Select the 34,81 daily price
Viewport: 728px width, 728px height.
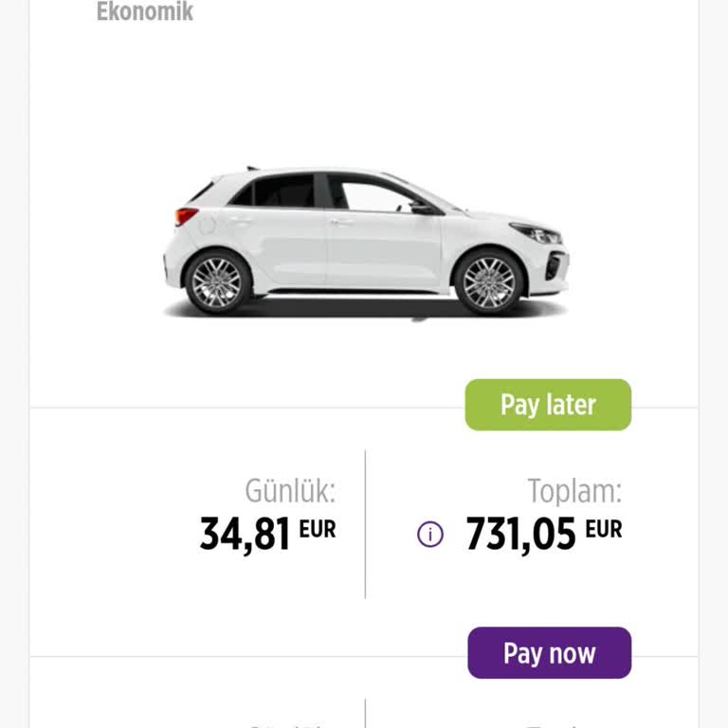tap(245, 535)
